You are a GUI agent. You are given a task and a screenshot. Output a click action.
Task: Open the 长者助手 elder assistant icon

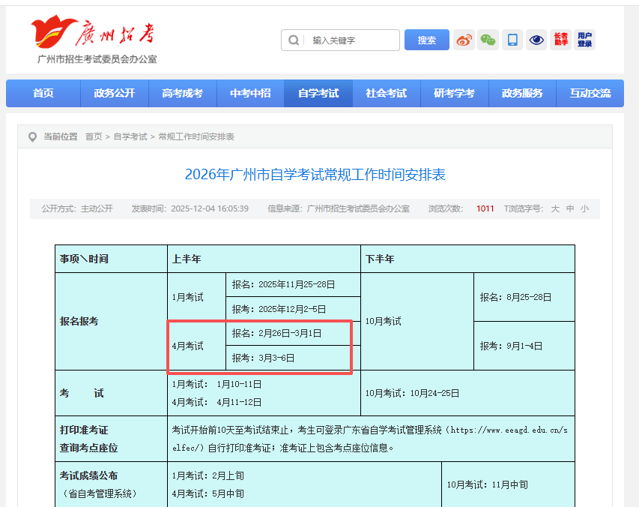pos(561,40)
